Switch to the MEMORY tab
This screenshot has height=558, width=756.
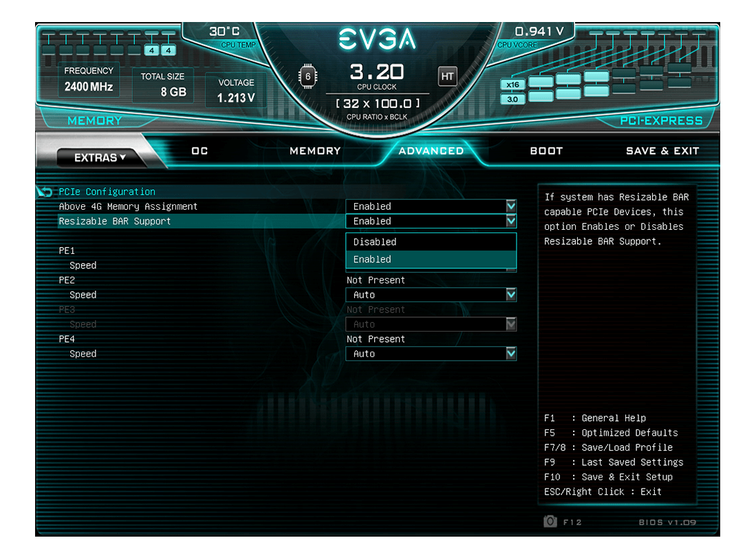pos(315,151)
